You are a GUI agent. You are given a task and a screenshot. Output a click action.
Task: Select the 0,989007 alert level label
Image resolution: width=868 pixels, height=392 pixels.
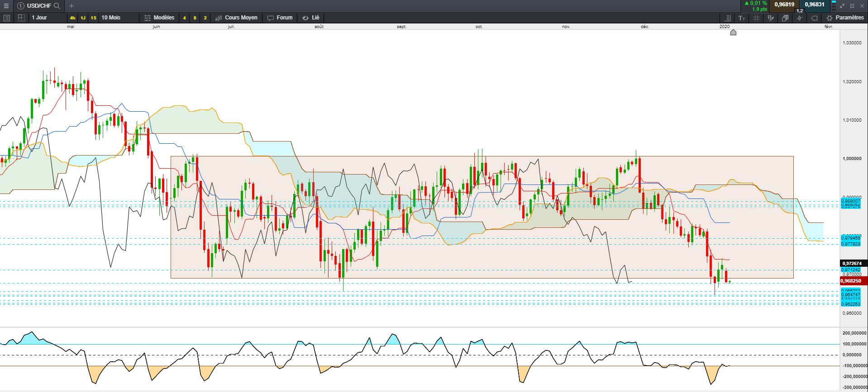851,201
